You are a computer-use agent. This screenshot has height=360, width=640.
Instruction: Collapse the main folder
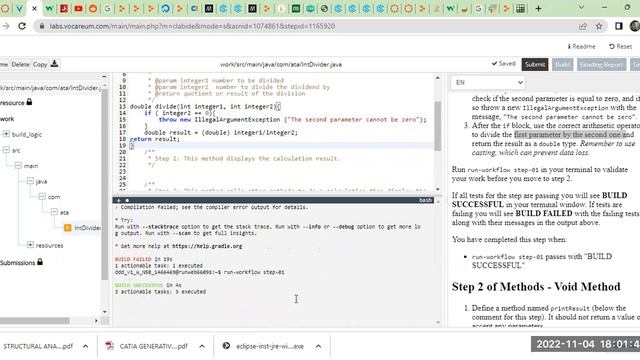[18, 165]
